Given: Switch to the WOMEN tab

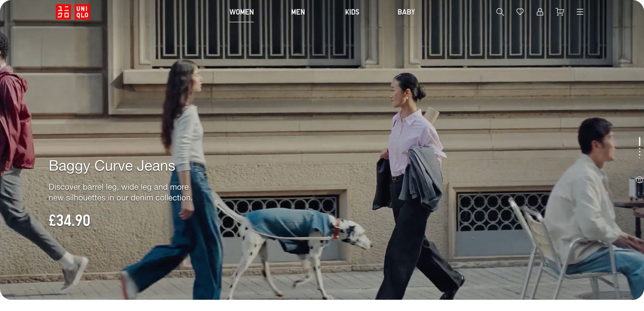Looking at the screenshot, I should (242, 12).
